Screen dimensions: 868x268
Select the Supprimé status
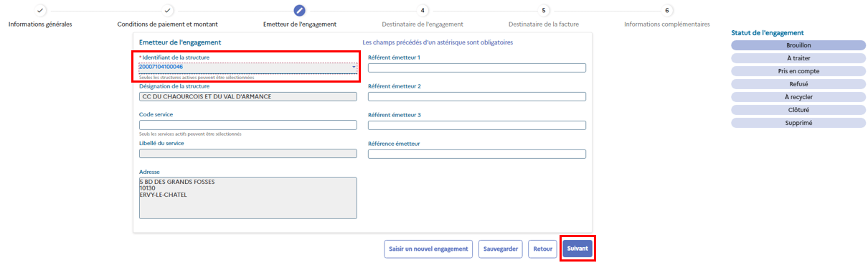click(x=798, y=123)
